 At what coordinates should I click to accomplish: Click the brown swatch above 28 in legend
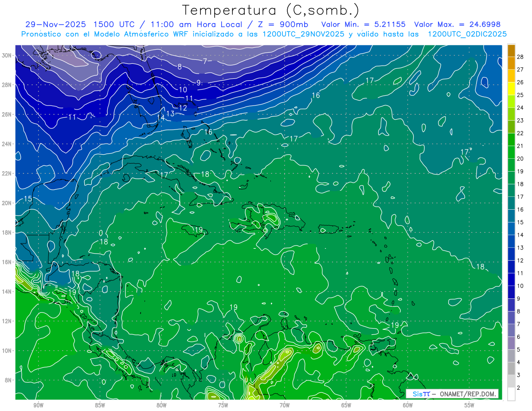pos(511,51)
